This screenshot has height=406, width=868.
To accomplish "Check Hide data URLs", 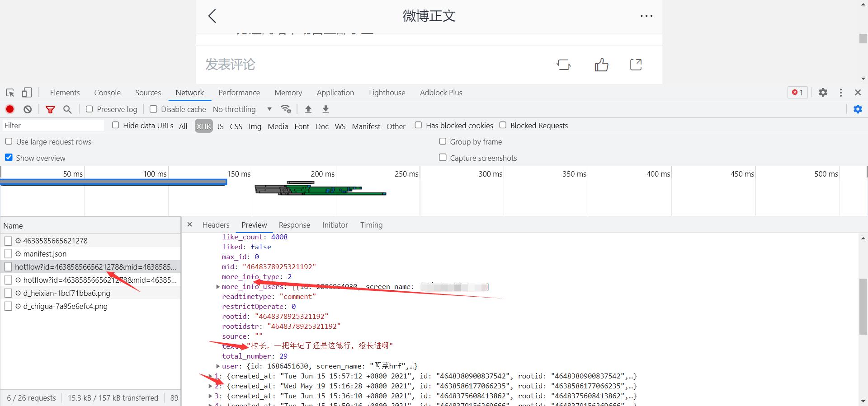I will click(116, 125).
